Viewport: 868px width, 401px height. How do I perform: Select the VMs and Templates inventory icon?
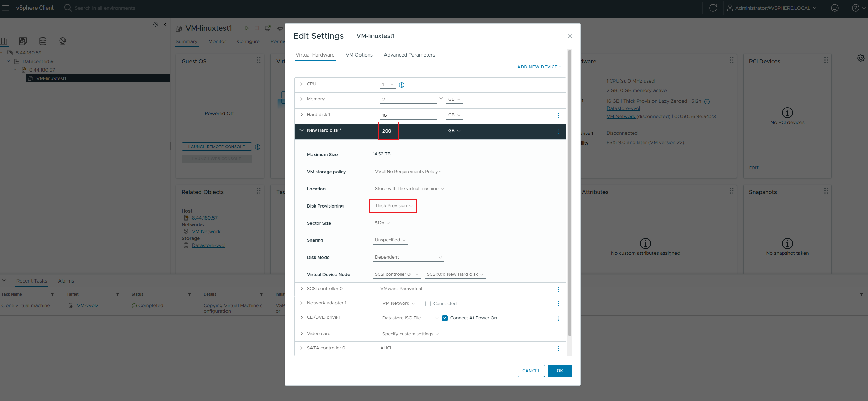tap(23, 41)
